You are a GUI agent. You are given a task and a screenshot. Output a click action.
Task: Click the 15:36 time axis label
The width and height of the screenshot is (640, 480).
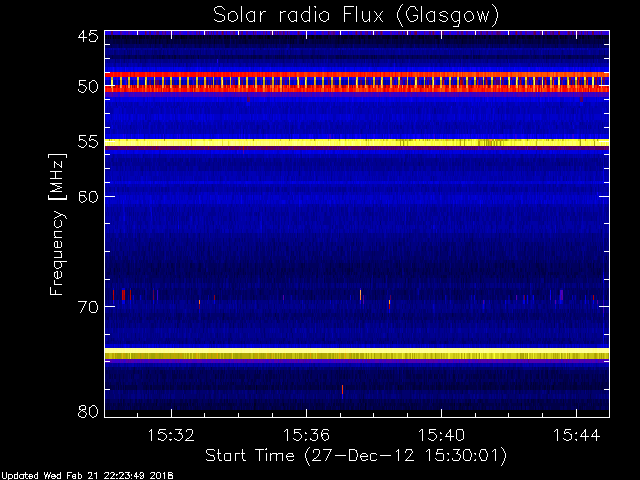point(306,435)
